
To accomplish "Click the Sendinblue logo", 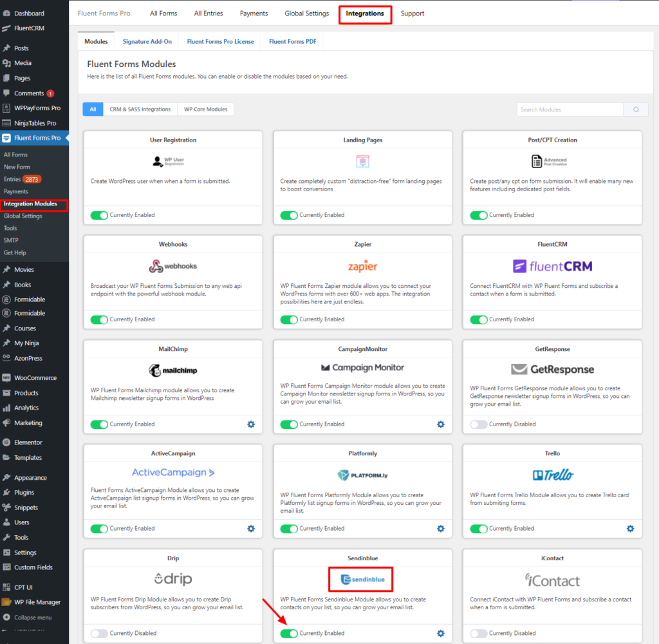I will pyautogui.click(x=362, y=579).
